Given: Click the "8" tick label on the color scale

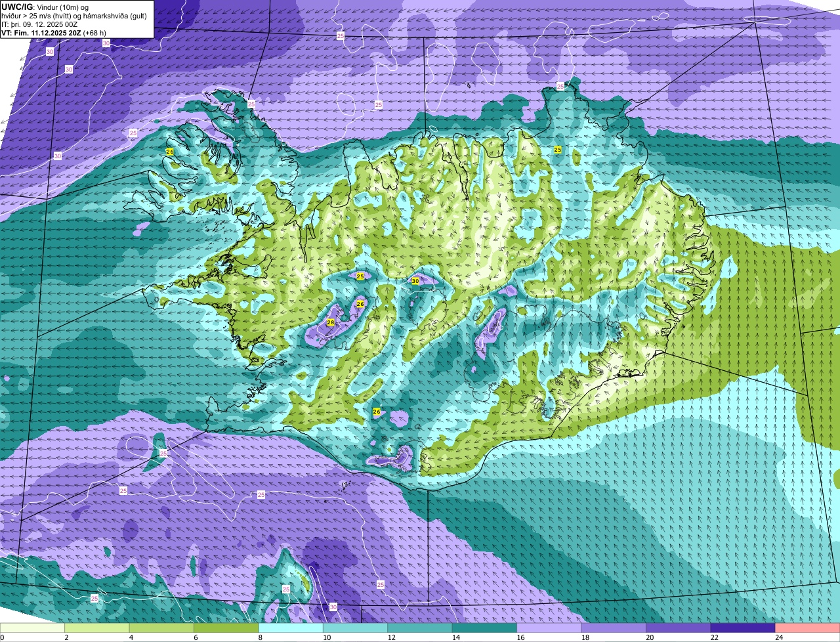Looking at the screenshot, I should [261, 637].
